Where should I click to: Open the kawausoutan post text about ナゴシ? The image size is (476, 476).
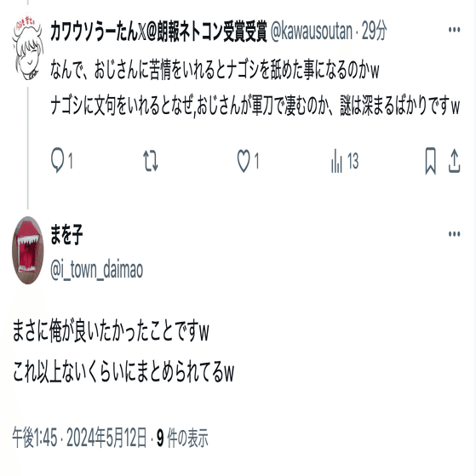[255, 88]
